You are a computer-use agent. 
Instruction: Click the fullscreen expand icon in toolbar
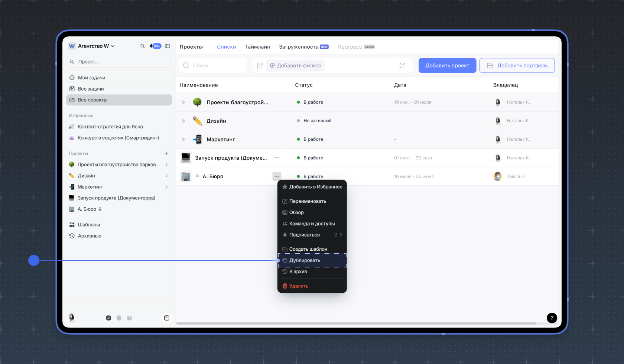tap(402, 65)
